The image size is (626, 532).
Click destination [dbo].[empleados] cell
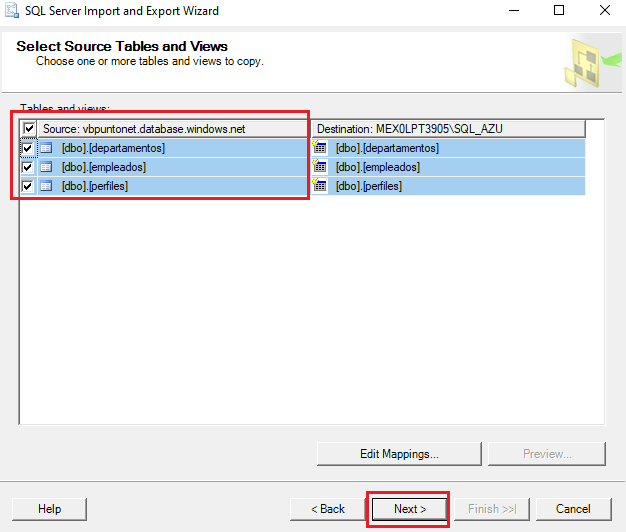click(448, 167)
